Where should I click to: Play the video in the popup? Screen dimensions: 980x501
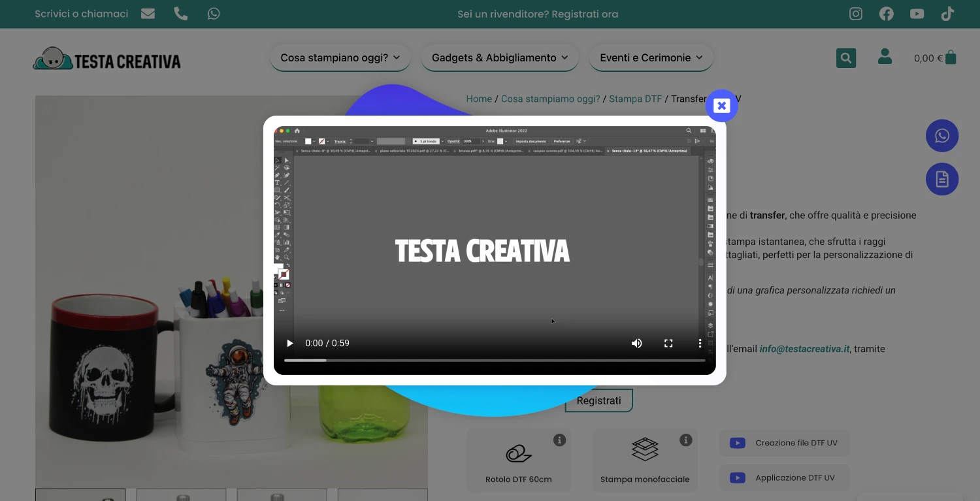pos(290,343)
